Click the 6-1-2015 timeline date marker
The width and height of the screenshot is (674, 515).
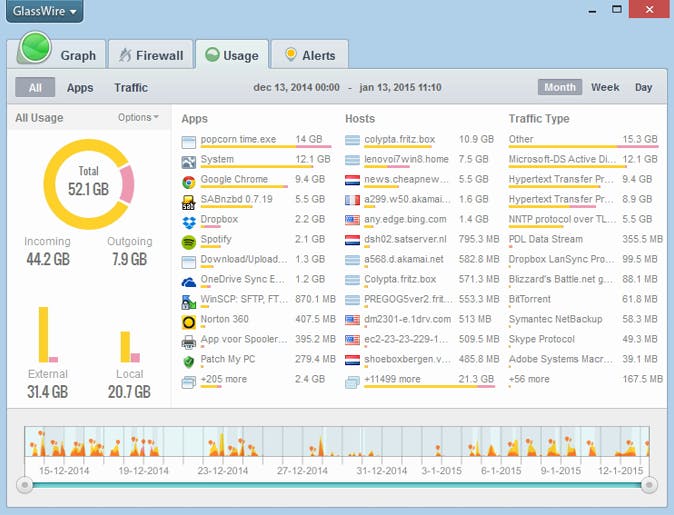[x=501, y=471]
